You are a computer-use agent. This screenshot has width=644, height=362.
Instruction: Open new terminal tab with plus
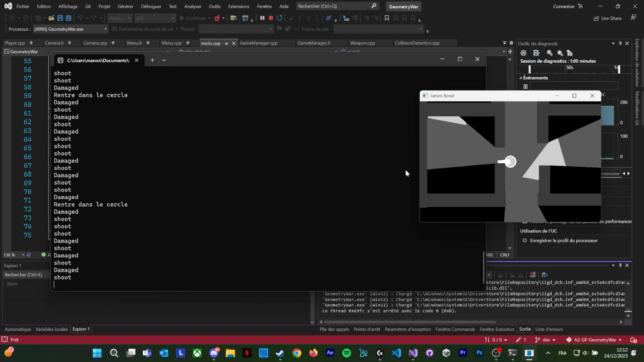[x=152, y=60]
